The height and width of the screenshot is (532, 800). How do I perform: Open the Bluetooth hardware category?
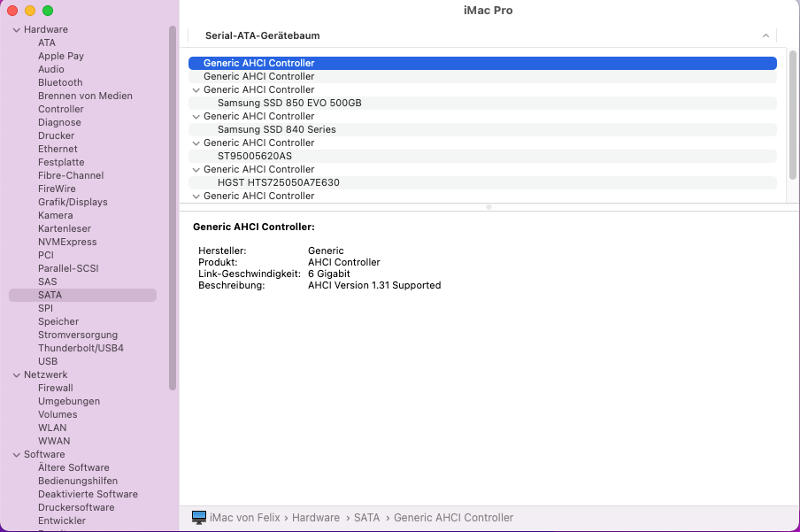[60, 82]
